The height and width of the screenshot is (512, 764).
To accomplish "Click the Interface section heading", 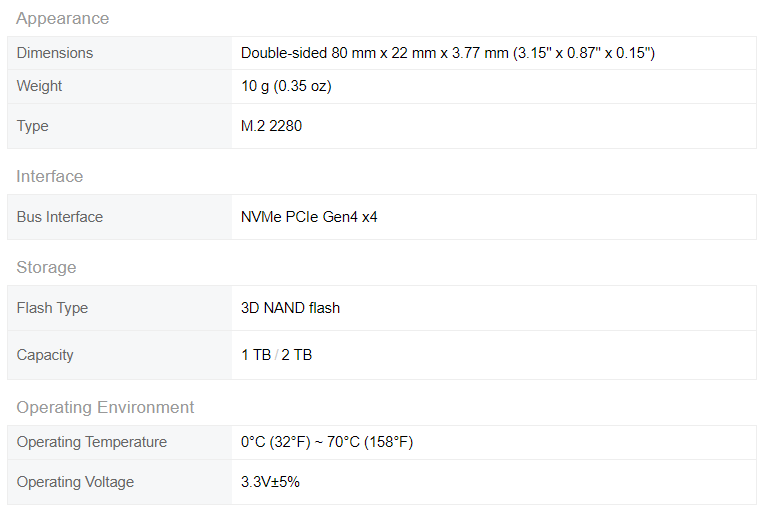I will point(49,176).
